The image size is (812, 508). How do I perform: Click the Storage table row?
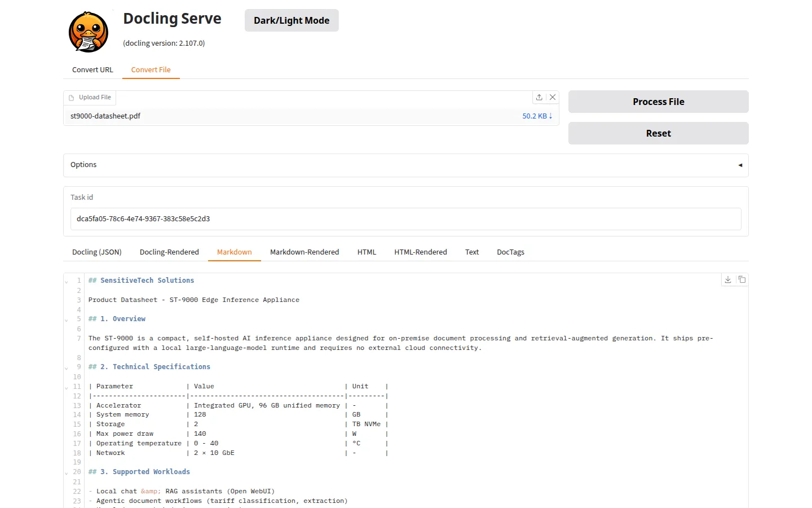click(x=239, y=424)
